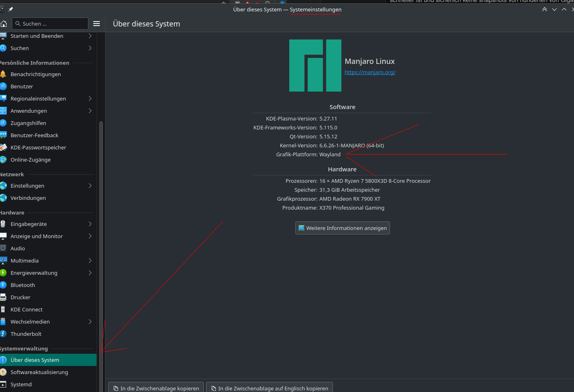
Task: Click the home icon above the sidebar
Action: (x=3, y=24)
